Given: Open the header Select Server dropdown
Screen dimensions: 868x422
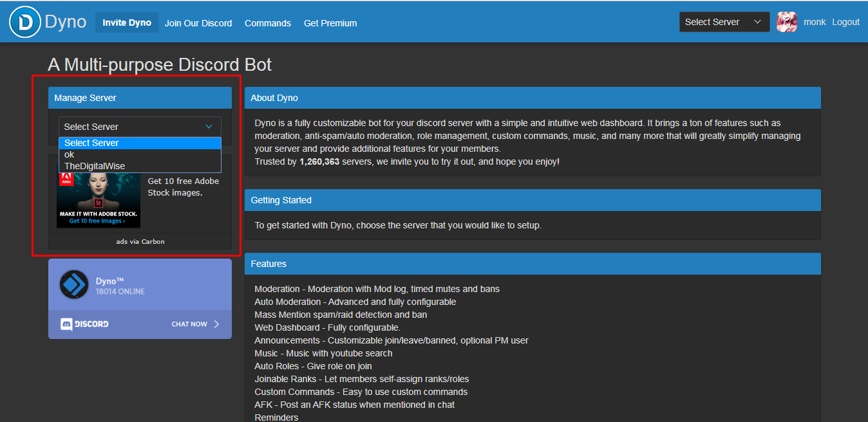Looking at the screenshot, I should (x=724, y=22).
